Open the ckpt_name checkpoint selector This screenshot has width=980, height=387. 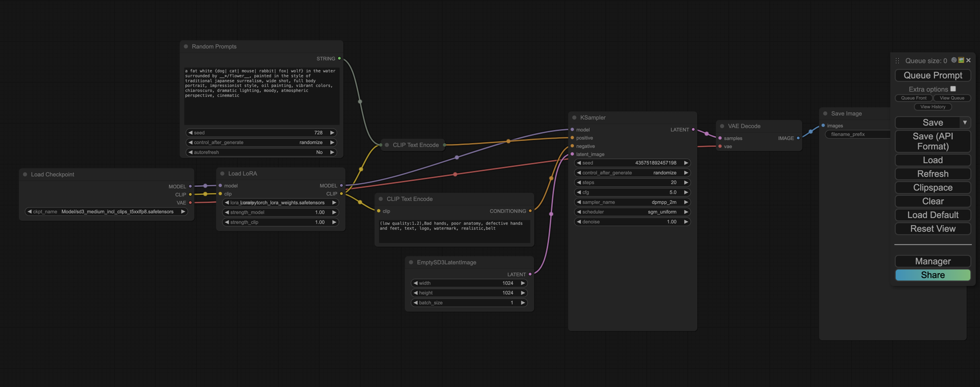[106, 212]
